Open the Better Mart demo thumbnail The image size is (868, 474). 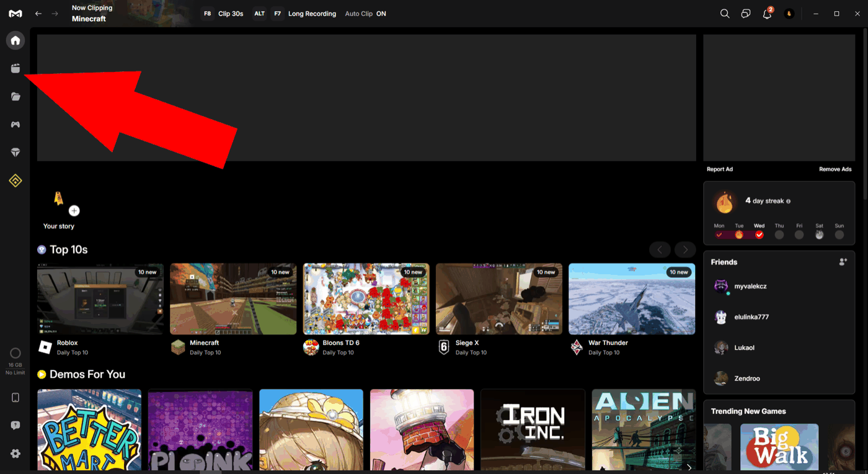point(89,429)
